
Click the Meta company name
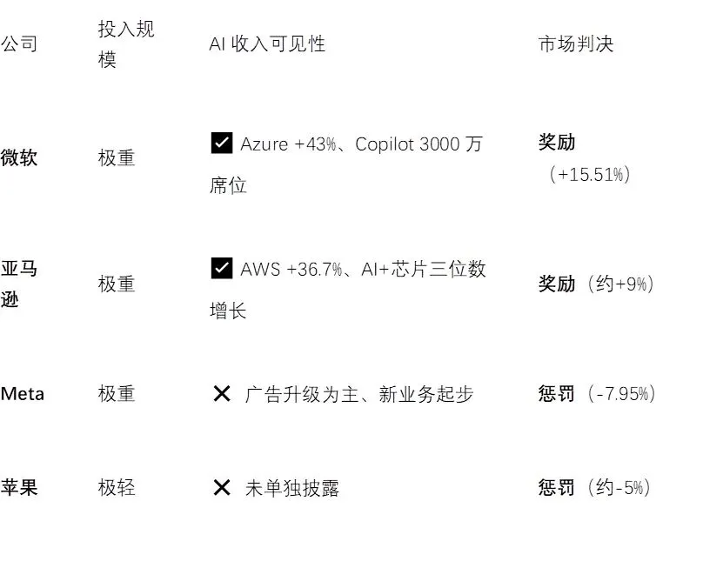click(23, 394)
